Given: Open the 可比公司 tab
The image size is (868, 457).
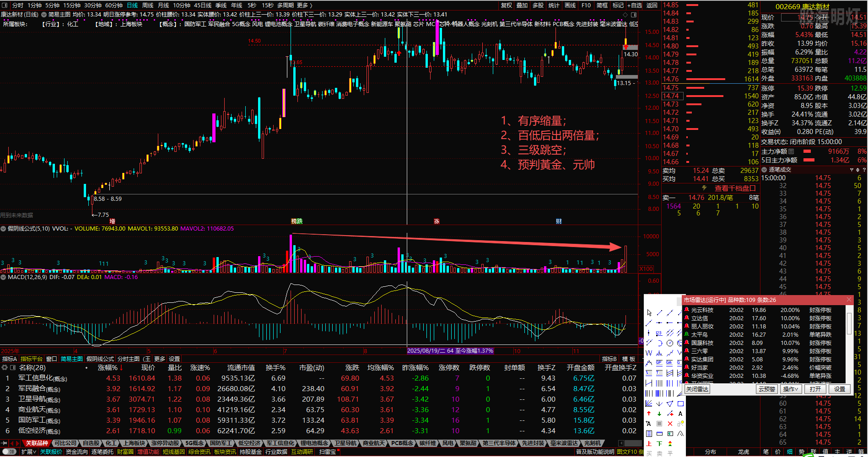Looking at the screenshot, I should tap(65, 443).
